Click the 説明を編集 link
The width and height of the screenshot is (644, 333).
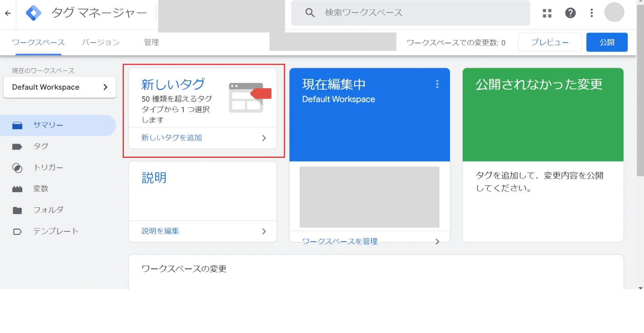click(x=160, y=231)
